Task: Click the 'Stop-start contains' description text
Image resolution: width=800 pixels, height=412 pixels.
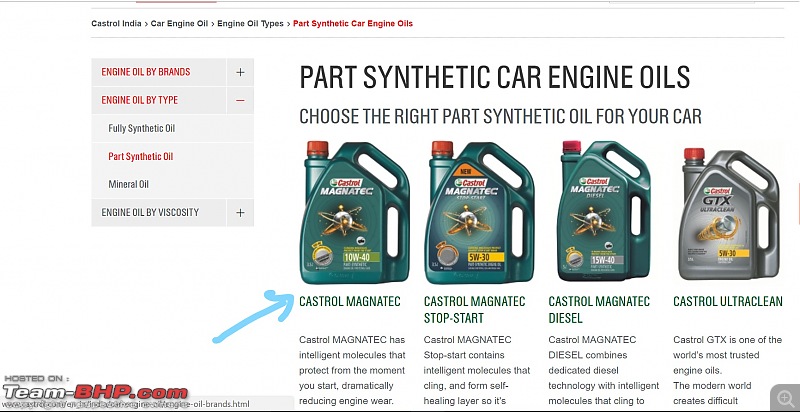Action: coord(477,370)
